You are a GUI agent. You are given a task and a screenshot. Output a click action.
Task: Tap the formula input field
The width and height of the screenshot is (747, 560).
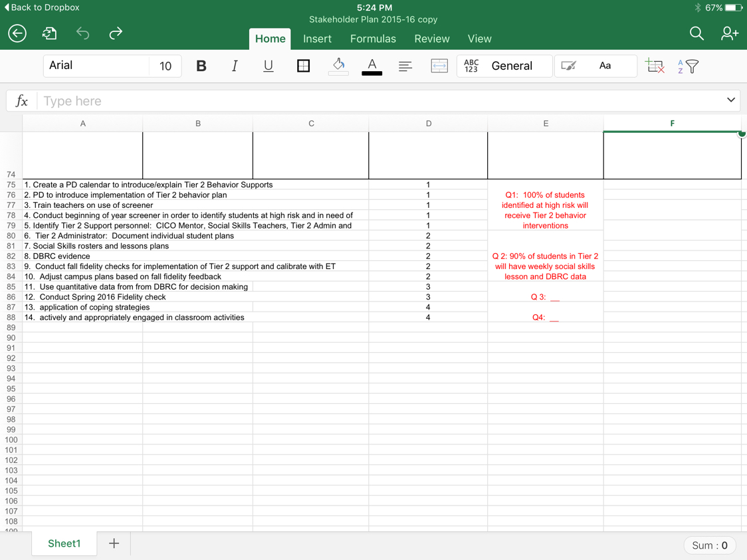[379, 101]
